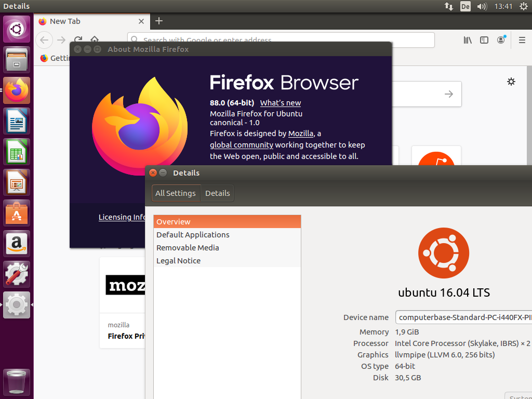Close the Details window
Screen dimensions: 532x399
(x=153, y=172)
